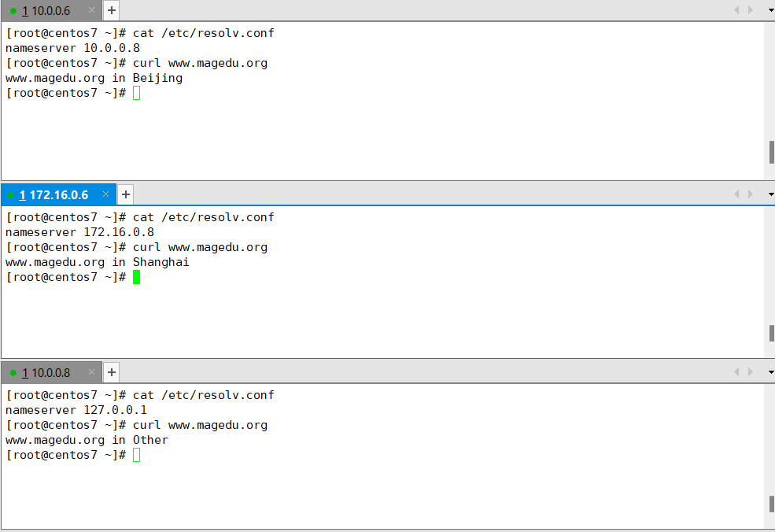
Task: Click left tab-scroll arrow in 10.0.0.6 pane
Action: pos(736,10)
